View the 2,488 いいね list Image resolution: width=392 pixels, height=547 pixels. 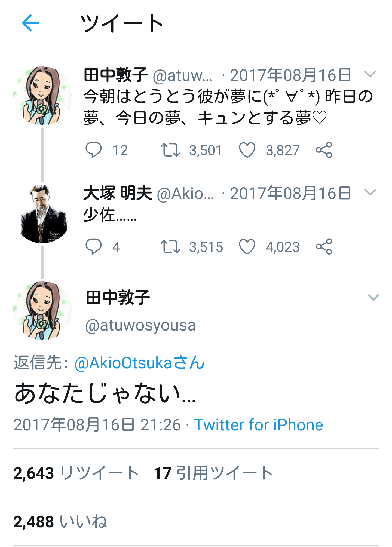[60, 522]
